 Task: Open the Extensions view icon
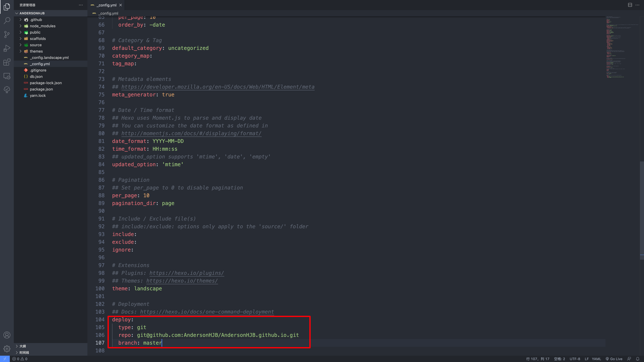pyautogui.click(x=7, y=62)
